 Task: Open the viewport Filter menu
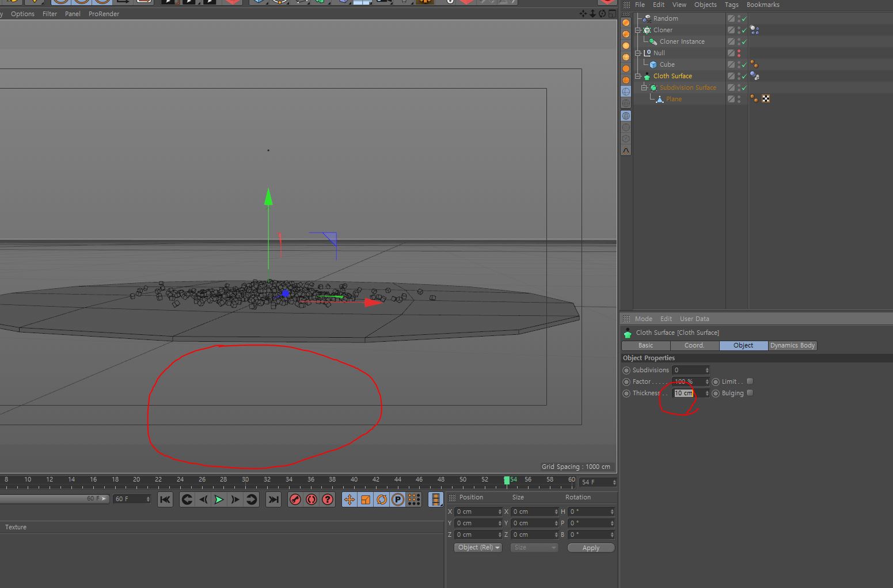(50, 14)
